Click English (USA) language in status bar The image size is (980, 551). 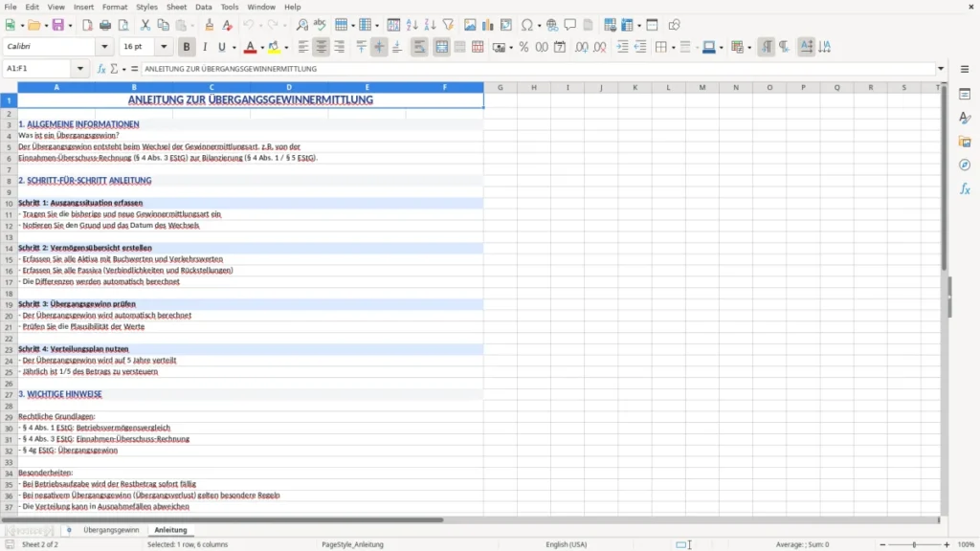click(x=566, y=544)
